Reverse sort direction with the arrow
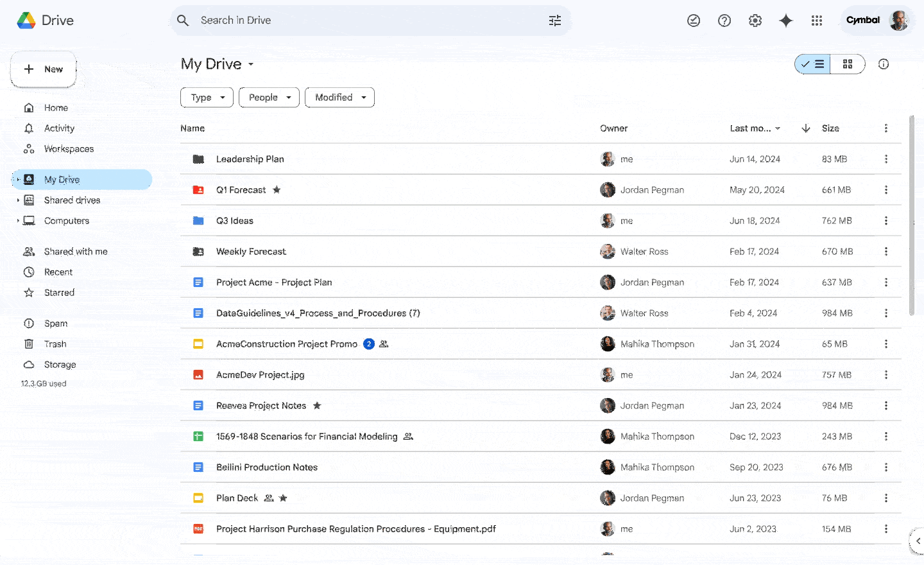This screenshot has height=565, width=924. coord(806,128)
